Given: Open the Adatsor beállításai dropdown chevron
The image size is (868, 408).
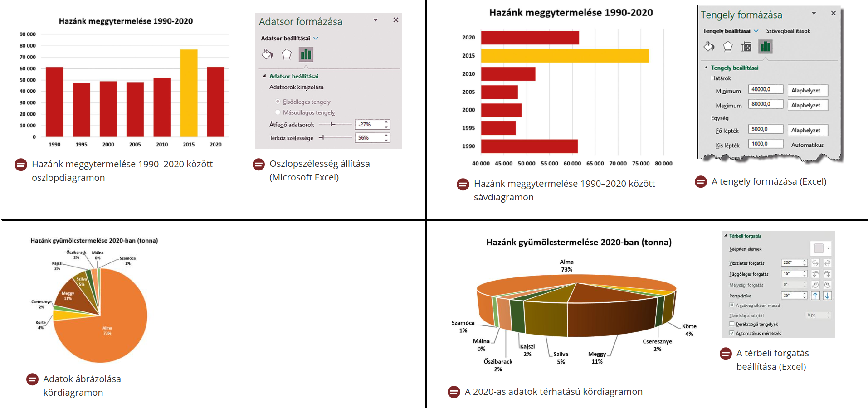Looking at the screenshot, I should [x=316, y=39].
